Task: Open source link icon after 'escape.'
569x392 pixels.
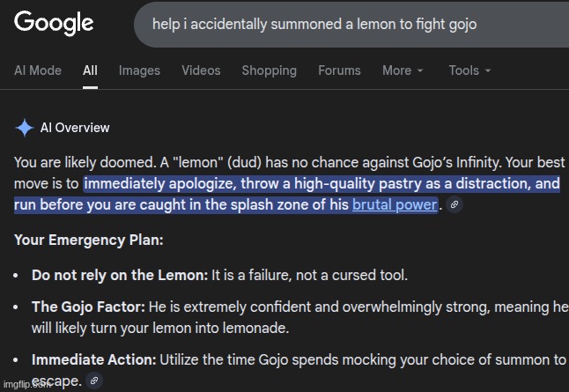Action: point(95,381)
